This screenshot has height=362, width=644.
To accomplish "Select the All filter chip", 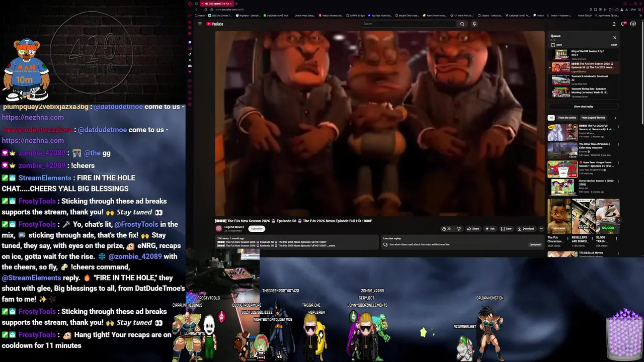I will pyautogui.click(x=551, y=118).
